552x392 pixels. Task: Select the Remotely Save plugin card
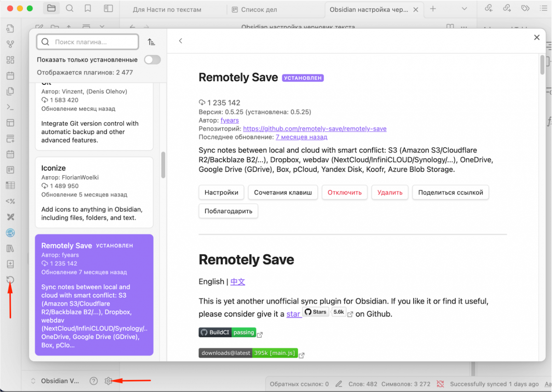click(94, 295)
